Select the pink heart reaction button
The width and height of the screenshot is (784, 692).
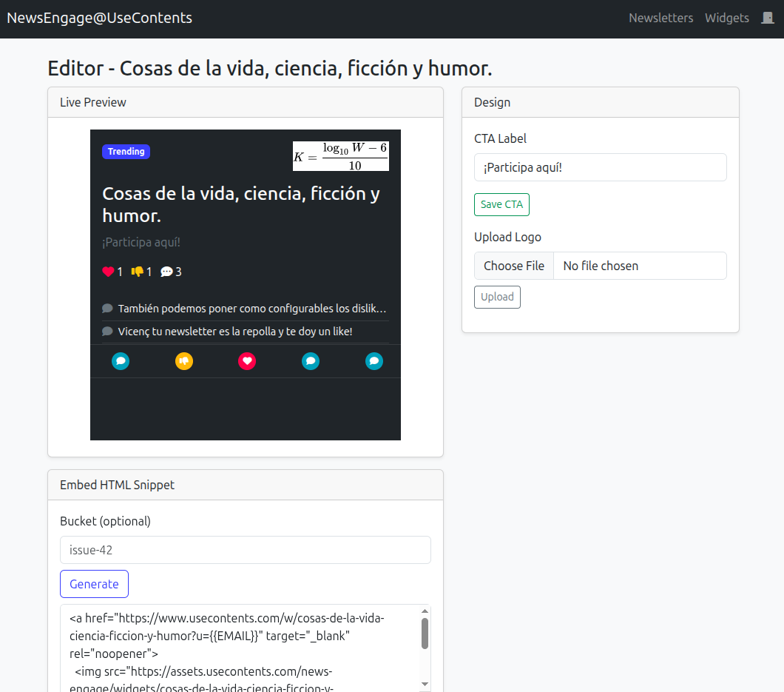[247, 361]
